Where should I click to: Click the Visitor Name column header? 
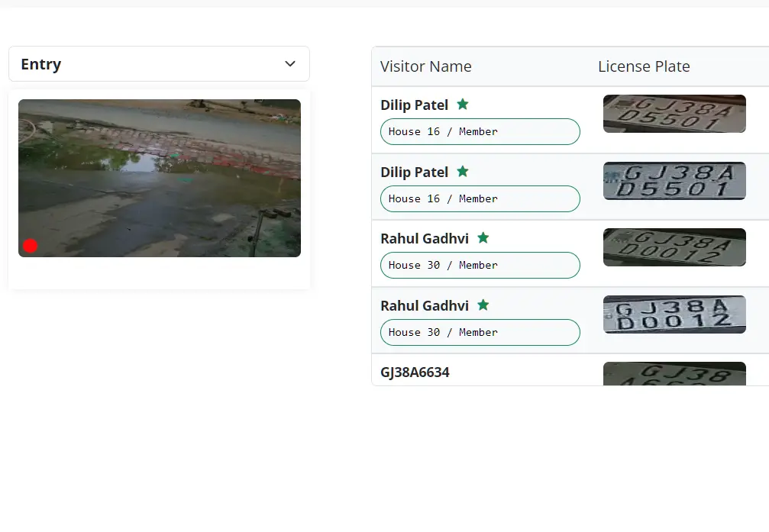[425, 66]
